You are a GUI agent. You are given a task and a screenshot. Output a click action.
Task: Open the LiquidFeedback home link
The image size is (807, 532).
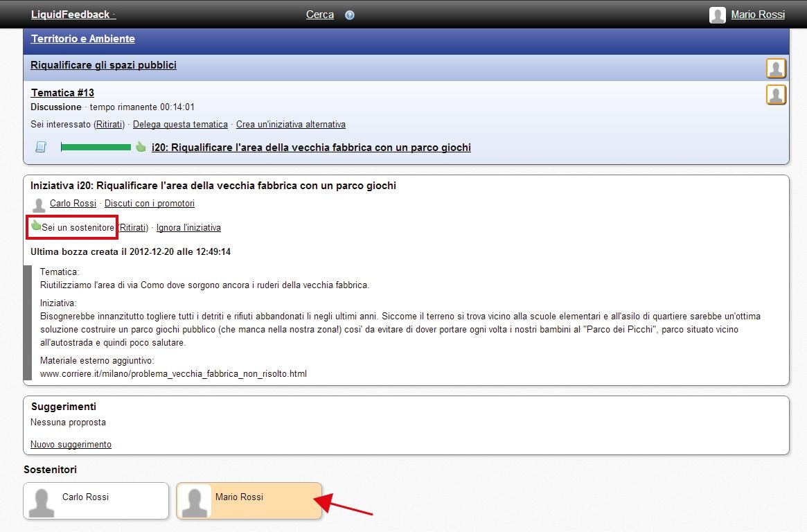[71, 15]
